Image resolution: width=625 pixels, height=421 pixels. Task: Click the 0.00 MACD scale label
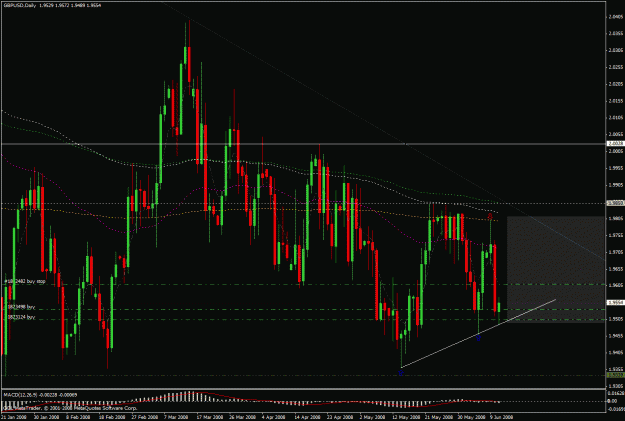pyautogui.click(x=612, y=401)
